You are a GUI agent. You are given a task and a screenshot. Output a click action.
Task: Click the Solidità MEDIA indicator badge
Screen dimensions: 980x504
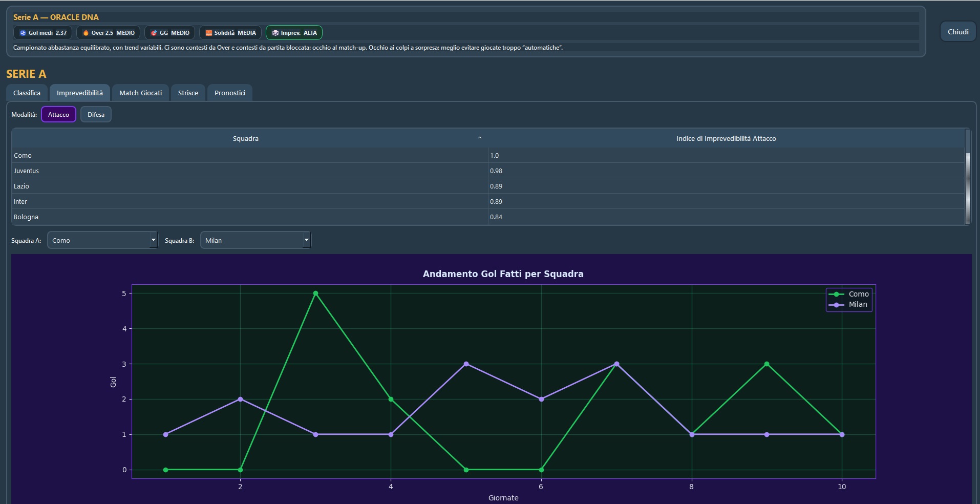coord(230,32)
